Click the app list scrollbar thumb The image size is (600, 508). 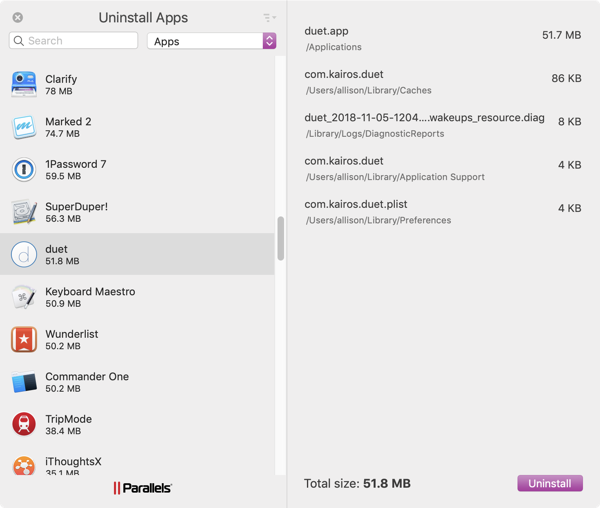click(x=280, y=238)
